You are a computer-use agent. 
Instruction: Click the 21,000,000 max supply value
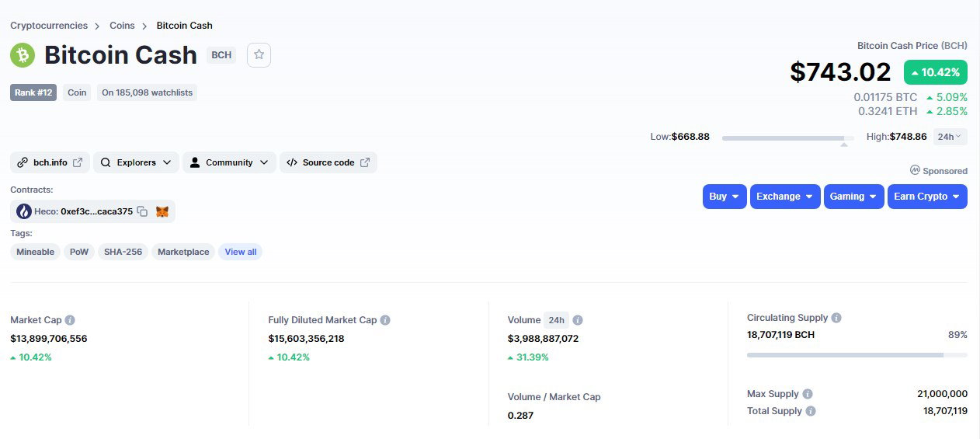point(942,394)
